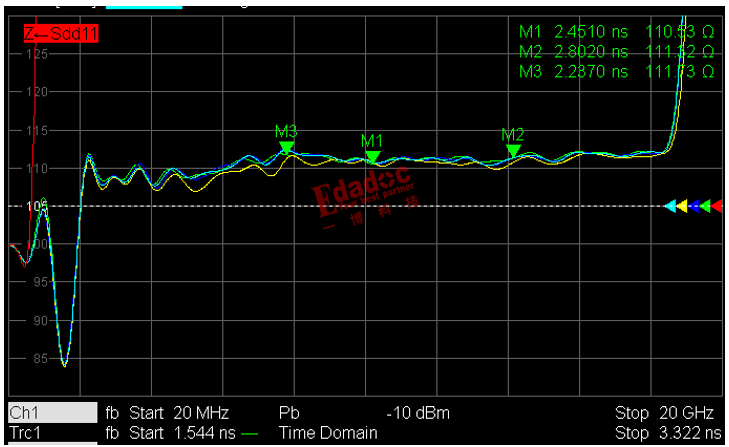Click the Start 20 MHz value

179,413
